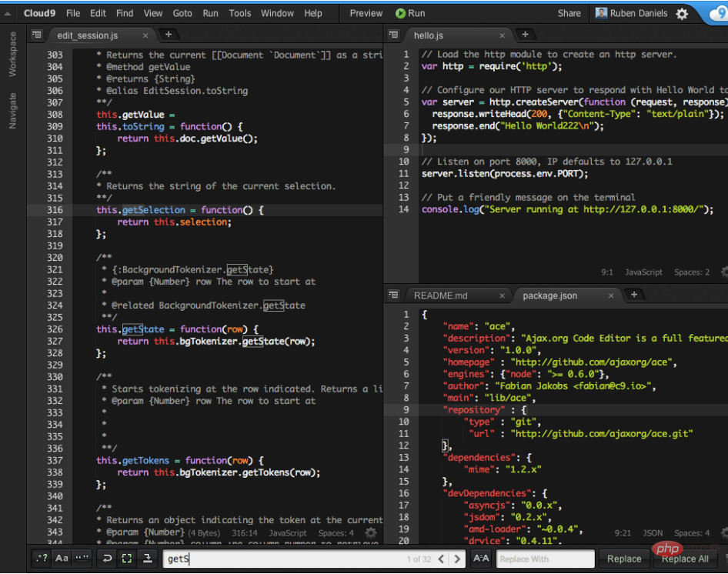Click the Cloud9 logo menu
This screenshot has height=574, width=728.
pos(39,14)
